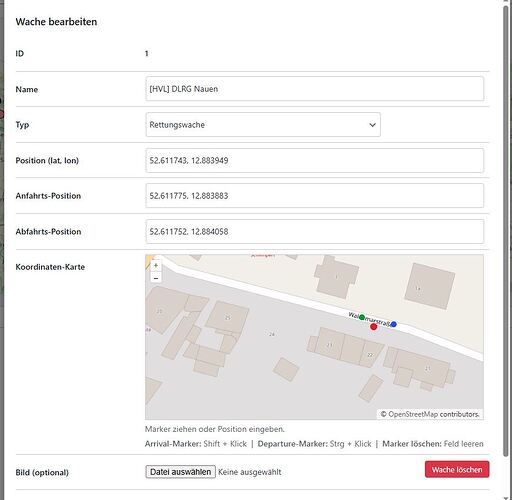Select the green arrival marker
The height and width of the screenshot is (500, 512).
coord(362,317)
